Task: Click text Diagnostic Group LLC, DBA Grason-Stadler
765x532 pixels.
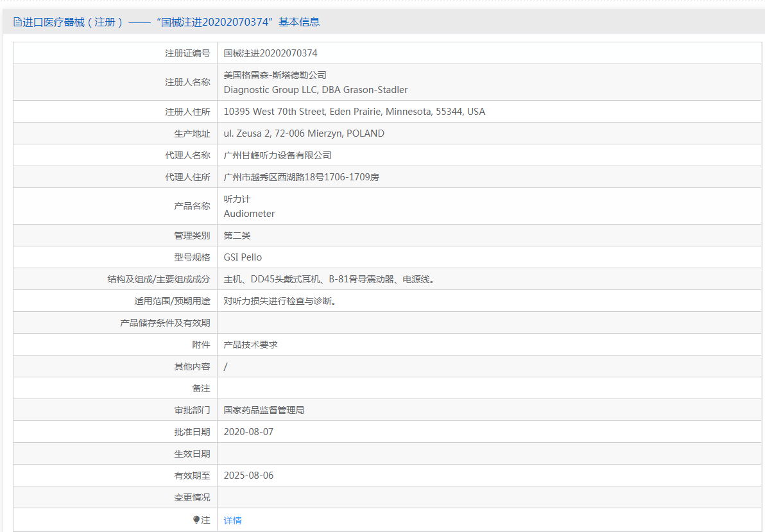Action: [x=316, y=90]
